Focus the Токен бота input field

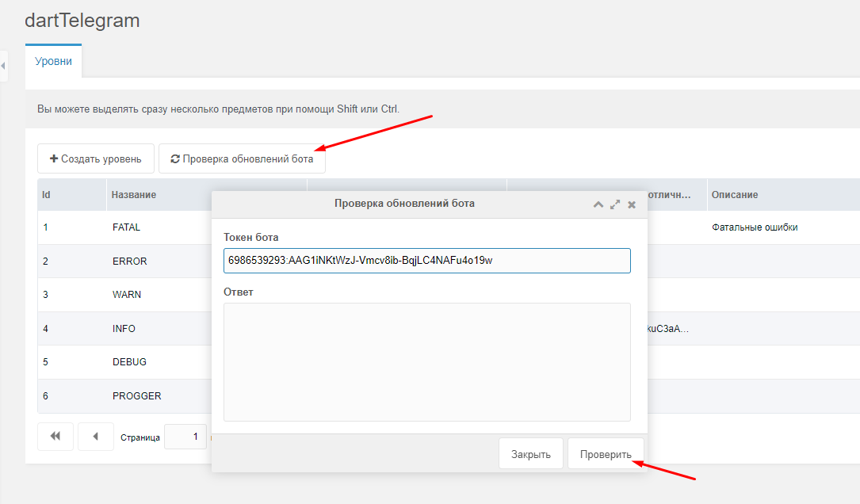pyautogui.click(x=426, y=261)
